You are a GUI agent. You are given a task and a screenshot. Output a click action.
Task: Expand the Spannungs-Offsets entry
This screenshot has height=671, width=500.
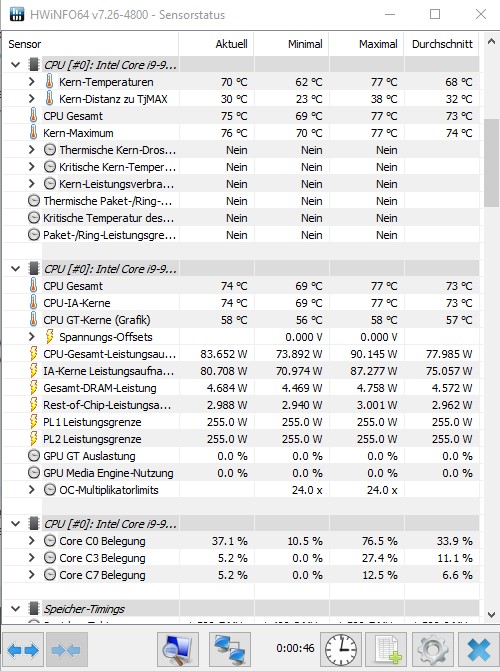coord(31,337)
